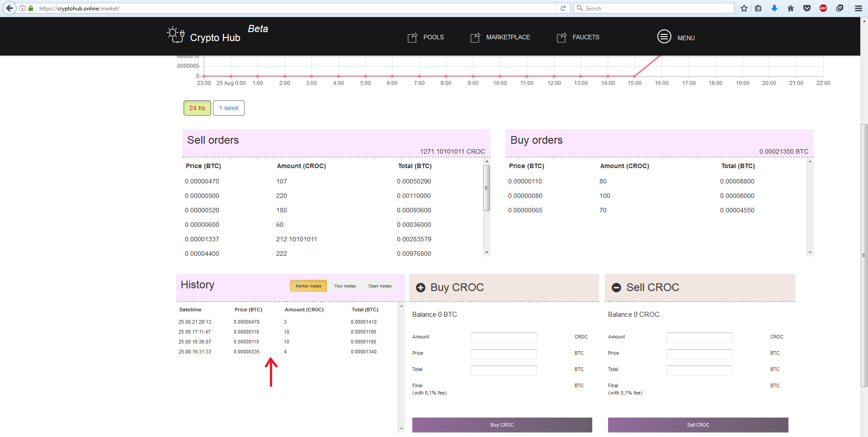
Task: Click sell orders scrollbar up arrow
Action: (487, 161)
